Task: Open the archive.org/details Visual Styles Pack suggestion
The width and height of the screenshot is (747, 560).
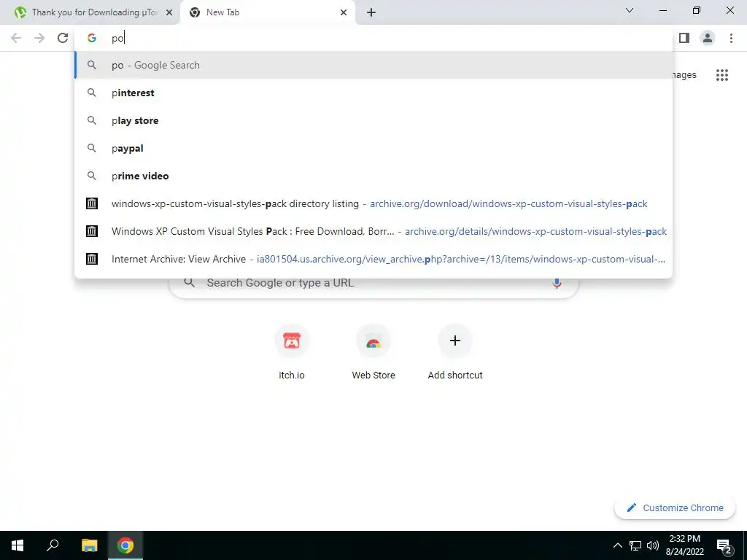Action: click(374, 231)
